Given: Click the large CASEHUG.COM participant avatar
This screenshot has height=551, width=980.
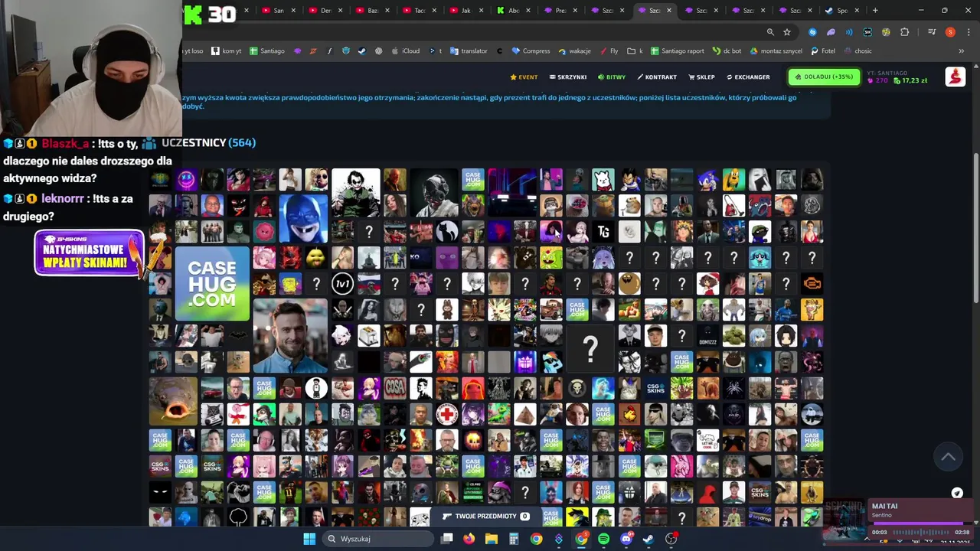Looking at the screenshot, I should click(212, 284).
